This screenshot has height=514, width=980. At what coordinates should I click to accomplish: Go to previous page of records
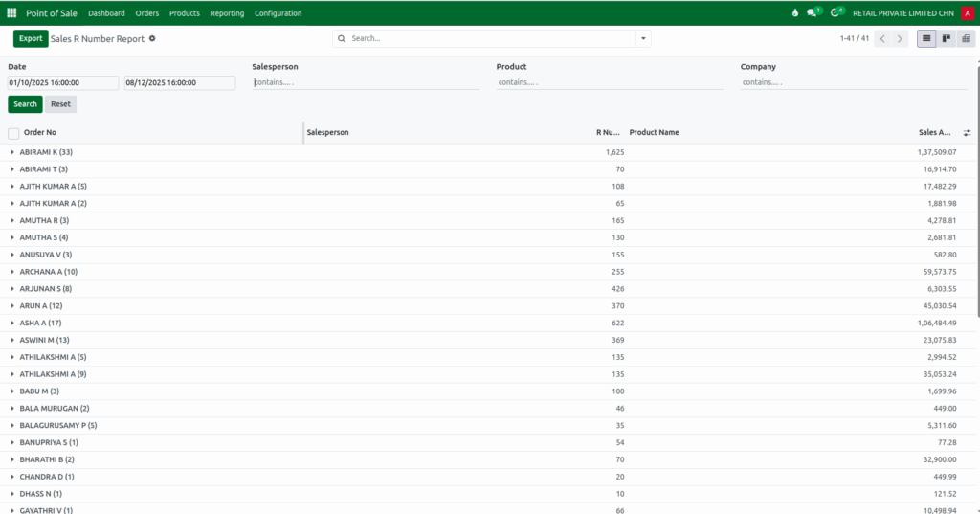click(882, 39)
